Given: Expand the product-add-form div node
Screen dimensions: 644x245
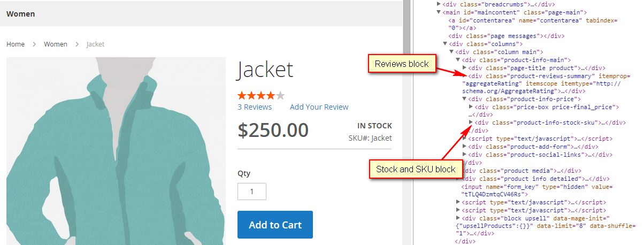Looking at the screenshot, I should 465,147.
